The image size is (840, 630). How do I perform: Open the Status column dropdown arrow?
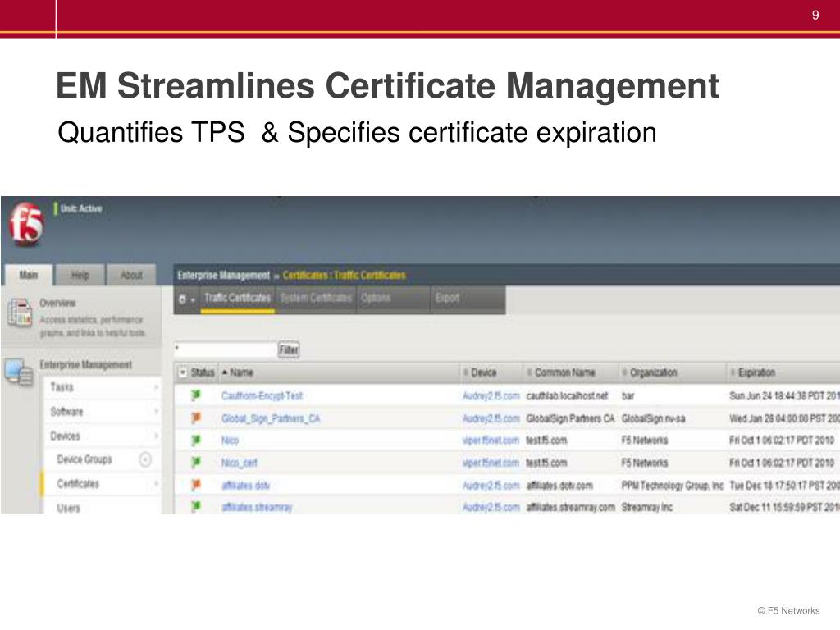pos(183,372)
